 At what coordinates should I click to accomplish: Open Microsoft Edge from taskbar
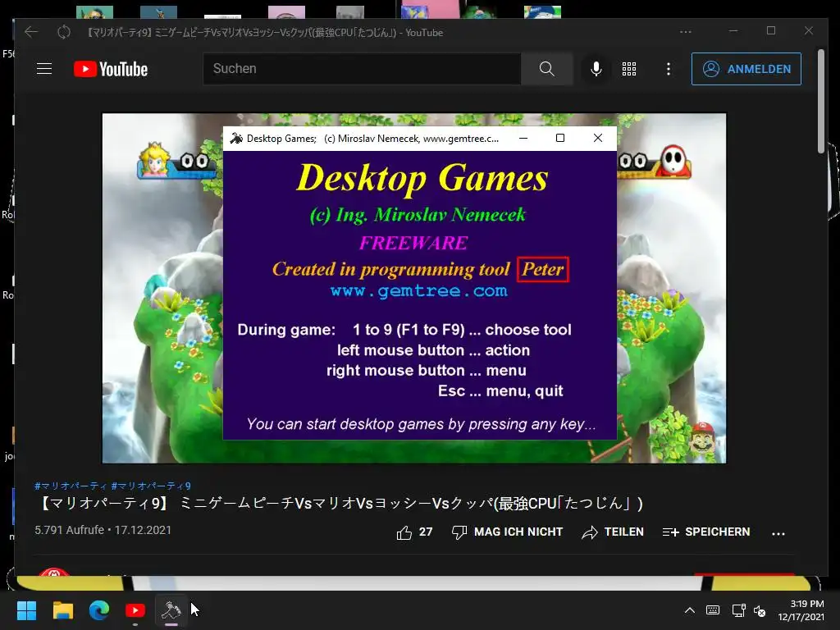pos(99,610)
